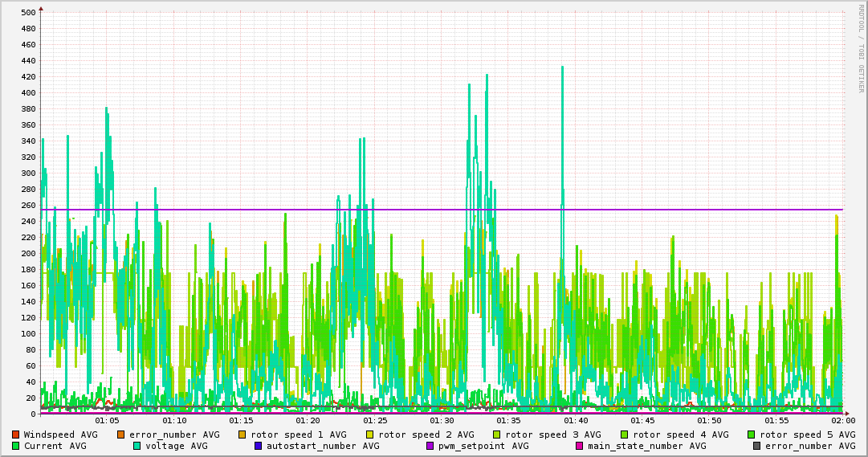Image resolution: width=868 pixels, height=457 pixels.
Task: Click the 500 value on the Y axis
Action: point(28,12)
